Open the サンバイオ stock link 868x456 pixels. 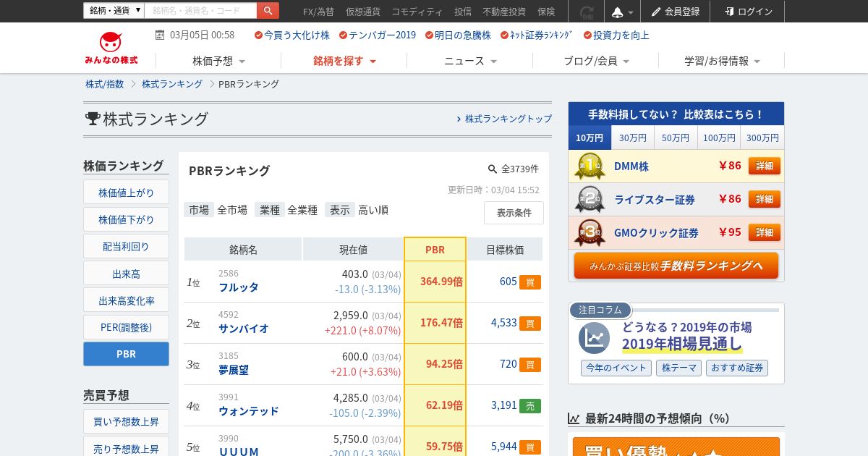[244, 329]
